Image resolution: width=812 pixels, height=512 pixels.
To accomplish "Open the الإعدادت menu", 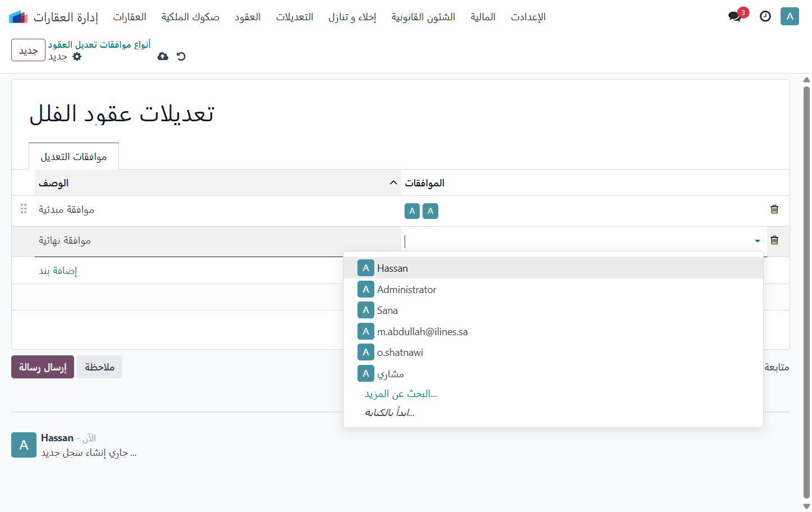I will click(x=528, y=17).
